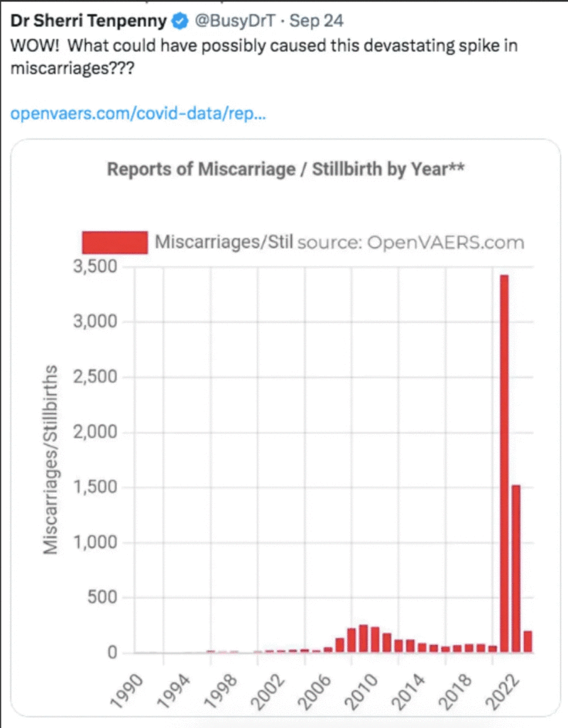
Task: Open the Dr Sherri Tenpenny profile name
Action: tap(88, 21)
